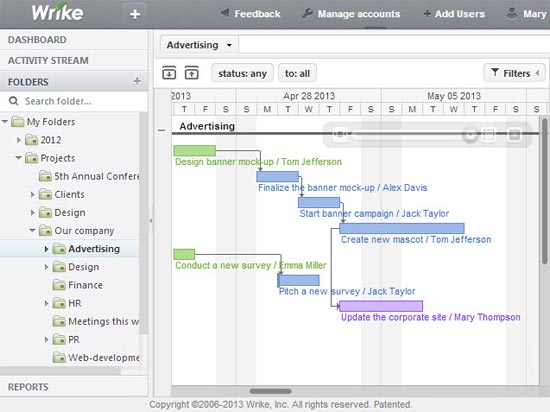The width and height of the screenshot is (550, 412).
Task: Collapse the sidebar using the splitter arrow
Action: pos(150,221)
